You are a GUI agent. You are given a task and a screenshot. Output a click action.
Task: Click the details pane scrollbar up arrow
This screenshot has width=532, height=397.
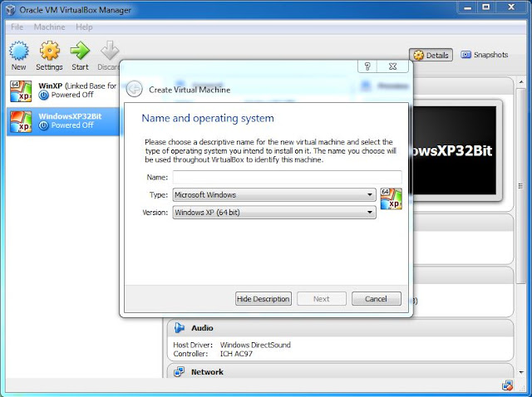[x=521, y=82]
